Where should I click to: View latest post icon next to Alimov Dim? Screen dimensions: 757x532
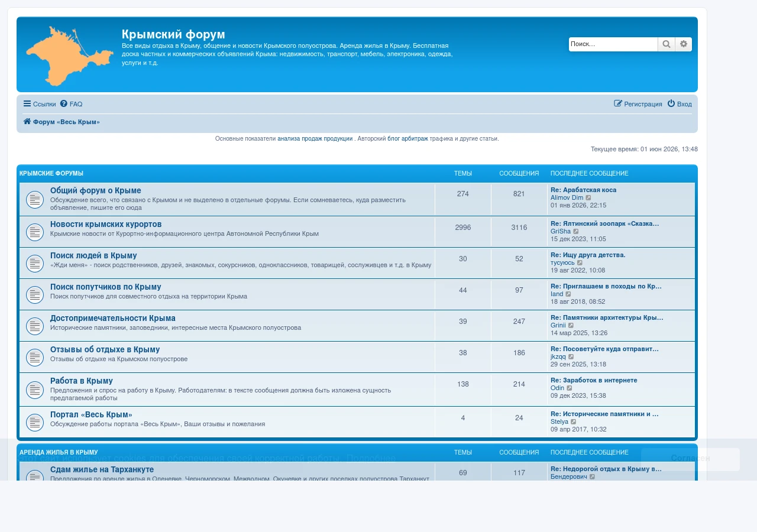[588, 198]
